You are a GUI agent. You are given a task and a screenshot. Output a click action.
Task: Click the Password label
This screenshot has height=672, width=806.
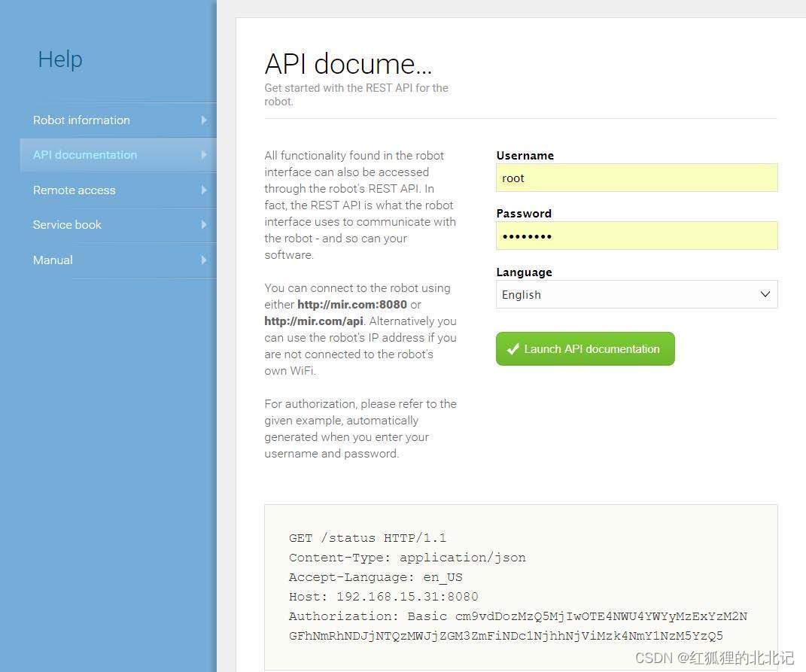click(524, 214)
